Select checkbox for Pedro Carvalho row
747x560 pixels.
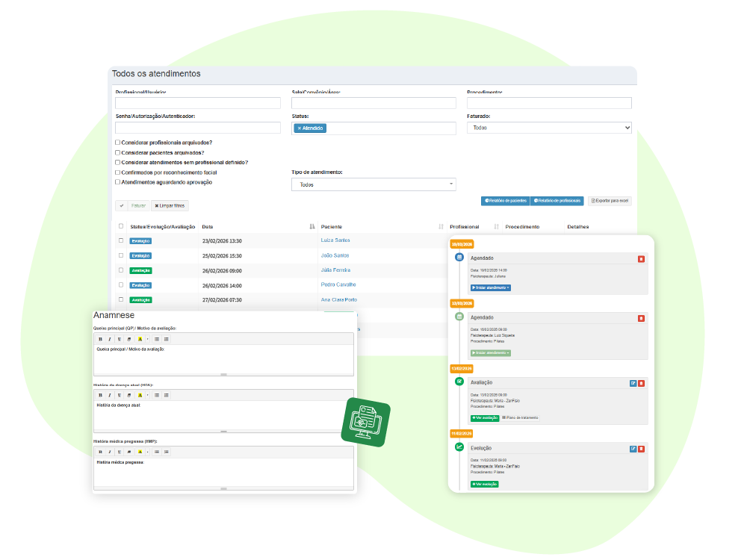pyautogui.click(x=121, y=284)
